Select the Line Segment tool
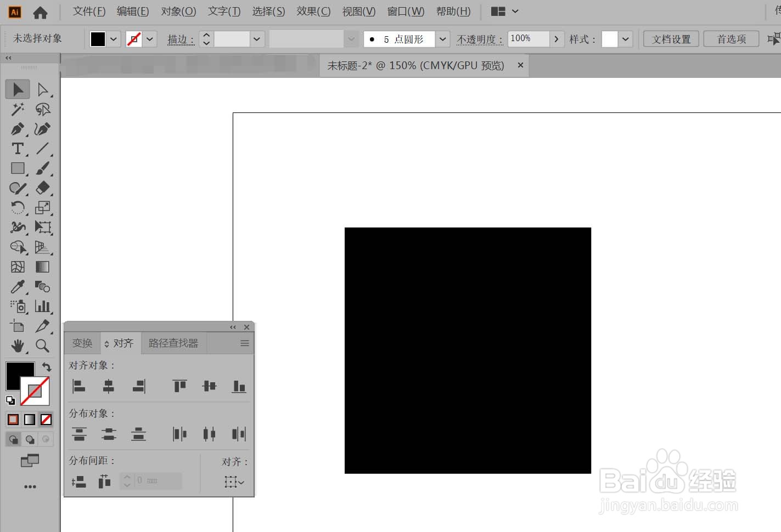 pos(42,149)
